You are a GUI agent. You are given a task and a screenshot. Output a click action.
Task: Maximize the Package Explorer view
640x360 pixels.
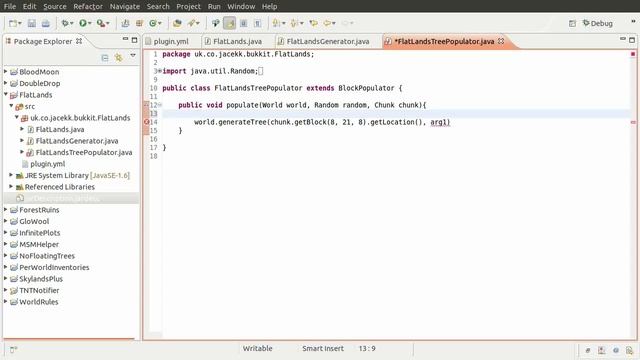pos(134,40)
